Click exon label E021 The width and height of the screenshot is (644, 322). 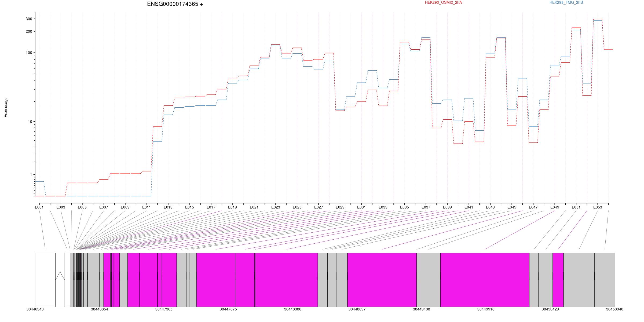[254, 207]
